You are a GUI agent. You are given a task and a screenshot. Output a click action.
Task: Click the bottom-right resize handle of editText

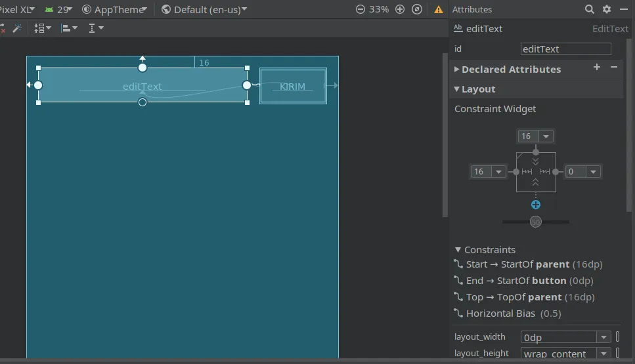pos(247,103)
